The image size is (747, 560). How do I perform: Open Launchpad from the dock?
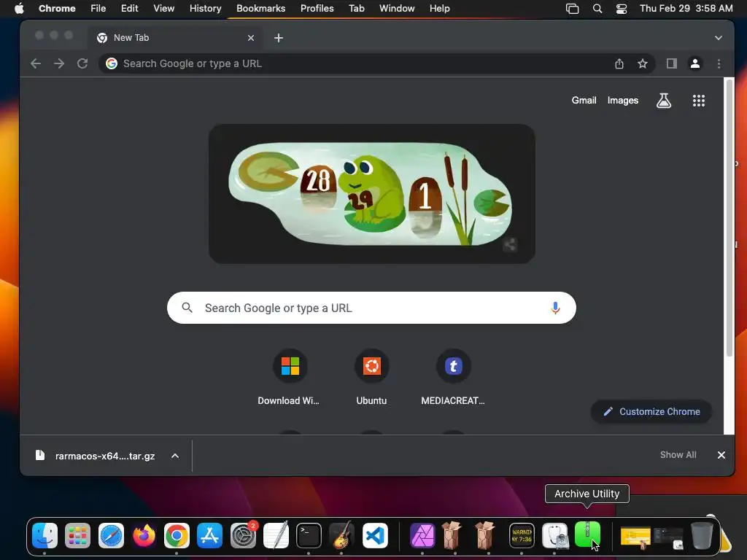click(x=77, y=535)
